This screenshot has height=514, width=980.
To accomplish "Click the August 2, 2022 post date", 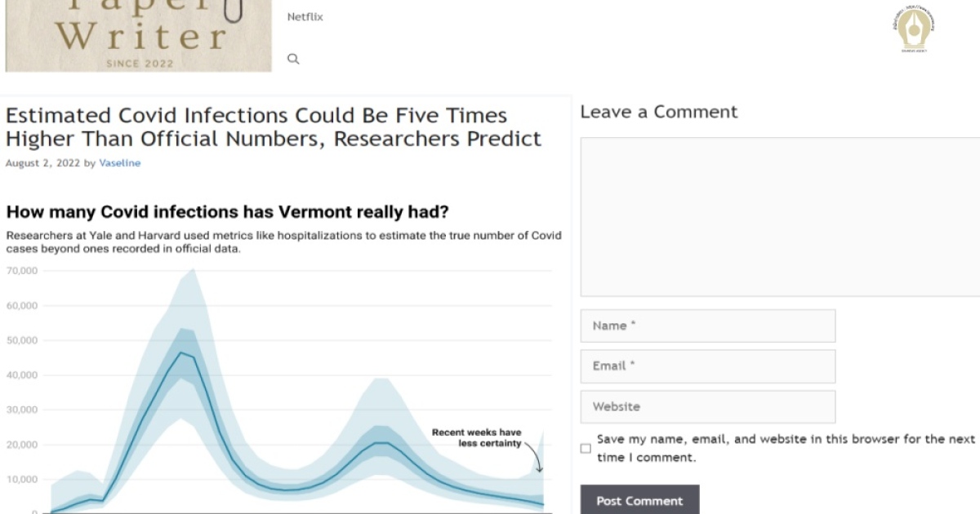I will (x=42, y=163).
